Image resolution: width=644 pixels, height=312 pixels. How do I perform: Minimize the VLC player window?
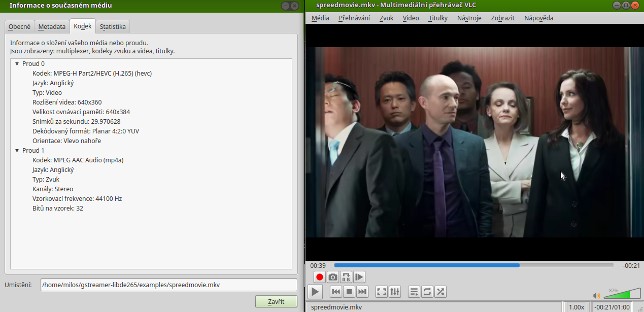pyautogui.click(x=617, y=6)
